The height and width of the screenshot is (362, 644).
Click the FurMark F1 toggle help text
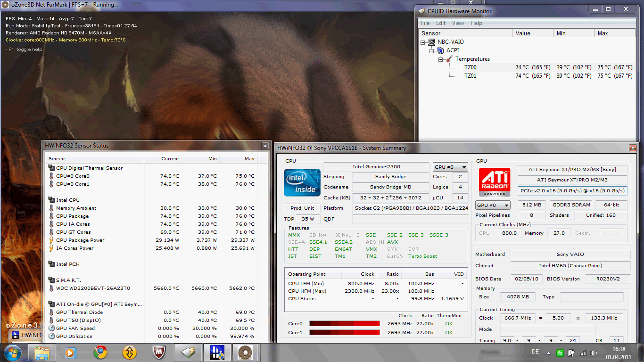point(24,49)
